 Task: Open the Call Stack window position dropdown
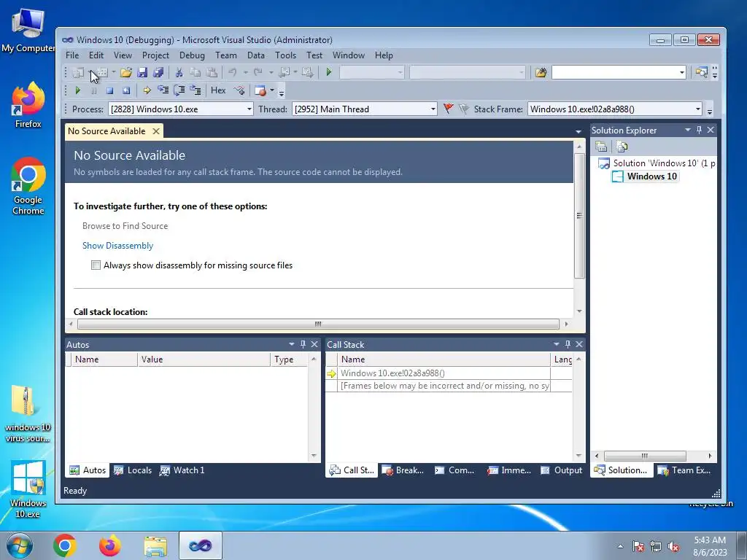(557, 344)
